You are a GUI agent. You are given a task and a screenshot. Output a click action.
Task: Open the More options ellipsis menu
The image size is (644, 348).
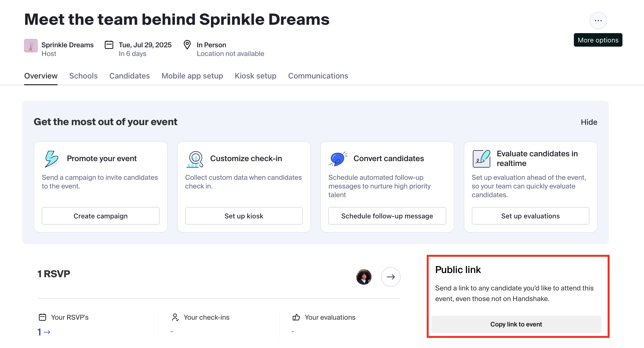click(598, 20)
